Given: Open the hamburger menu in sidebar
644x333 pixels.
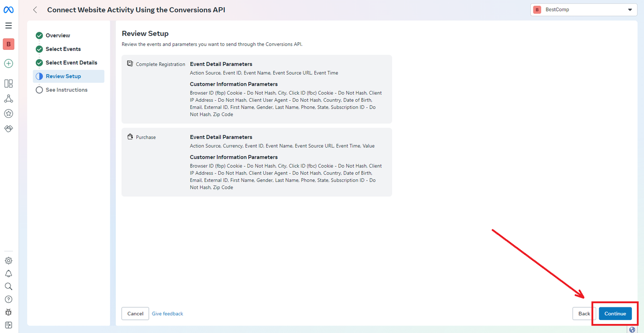Looking at the screenshot, I should [x=9, y=26].
